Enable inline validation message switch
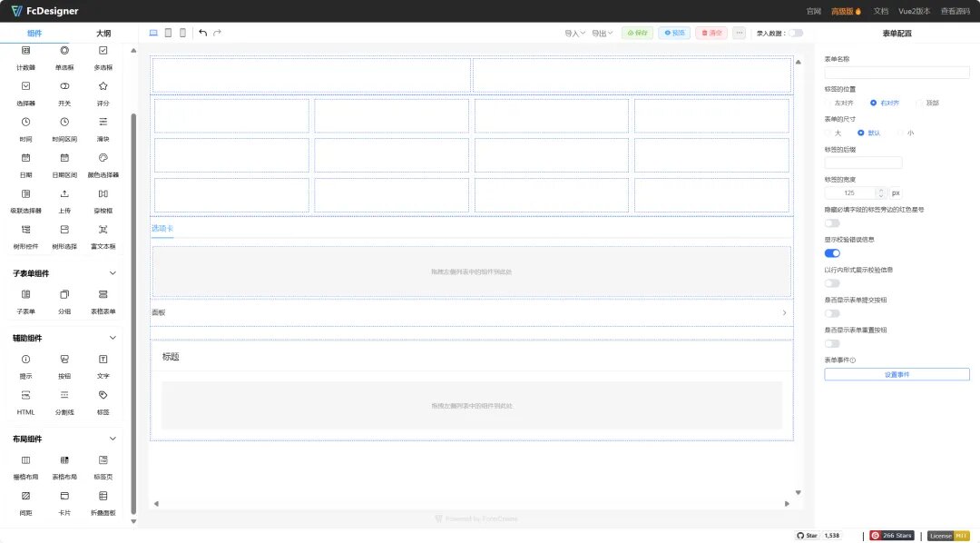 click(832, 283)
